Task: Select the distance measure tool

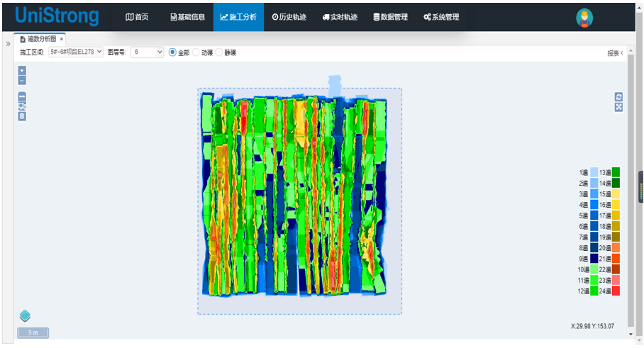Action: pyautogui.click(x=22, y=96)
